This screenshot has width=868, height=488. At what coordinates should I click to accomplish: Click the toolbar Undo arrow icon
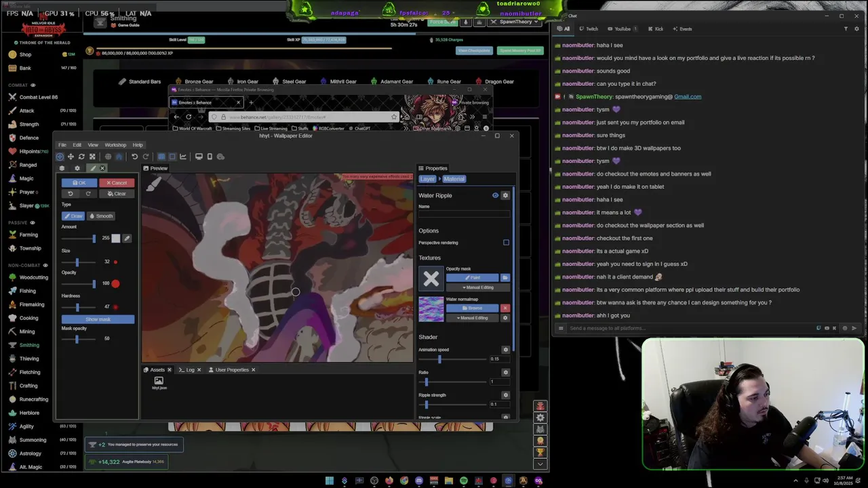(134, 157)
